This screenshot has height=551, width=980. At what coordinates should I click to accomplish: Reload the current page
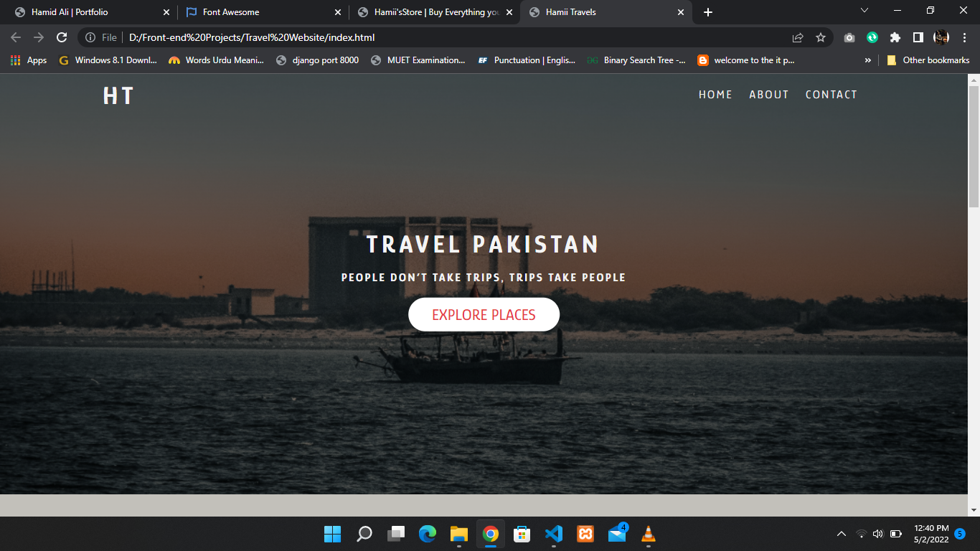click(62, 37)
